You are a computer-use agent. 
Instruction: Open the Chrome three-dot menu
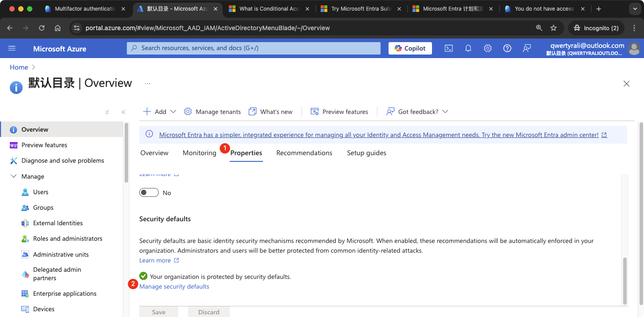coord(634,28)
